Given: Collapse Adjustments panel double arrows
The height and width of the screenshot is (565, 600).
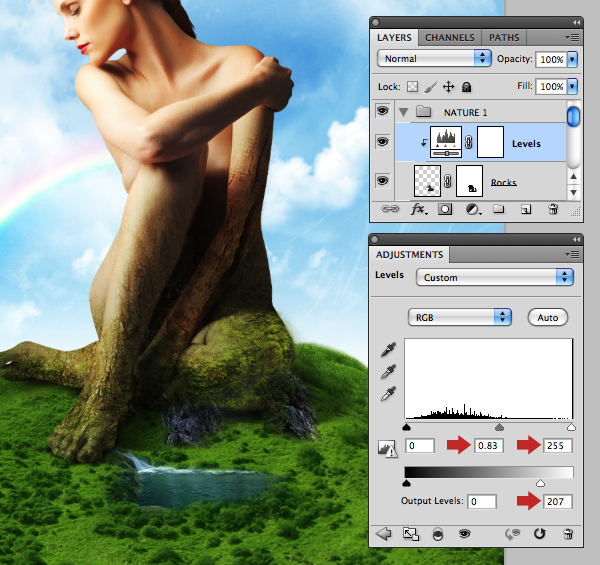Looking at the screenshot, I should [x=576, y=239].
